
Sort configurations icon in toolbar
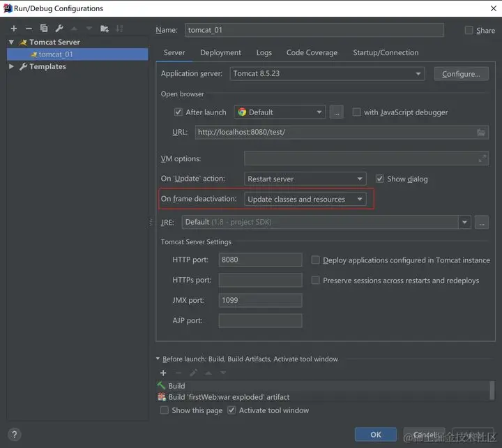pyautogui.click(x=119, y=29)
